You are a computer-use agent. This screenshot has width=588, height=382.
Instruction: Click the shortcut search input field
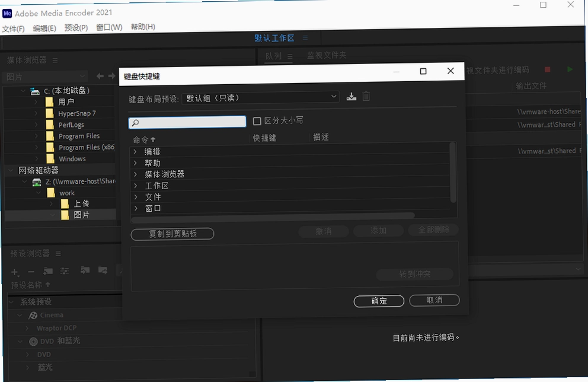tap(187, 122)
